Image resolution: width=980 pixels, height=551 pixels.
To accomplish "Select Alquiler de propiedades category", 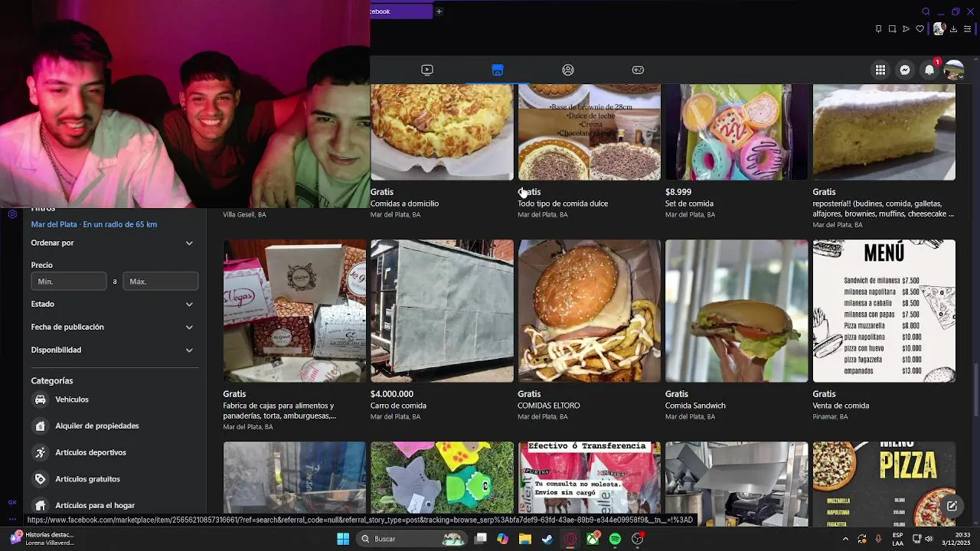I will click(x=114, y=425).
